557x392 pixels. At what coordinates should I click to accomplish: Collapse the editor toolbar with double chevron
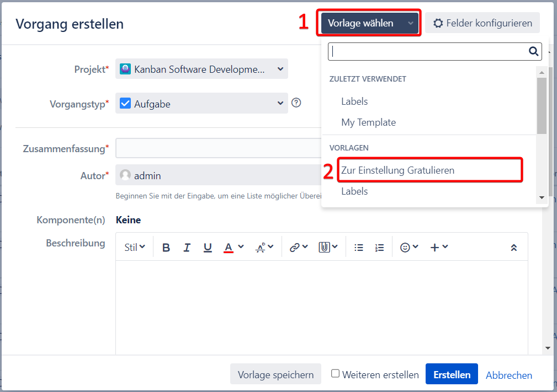point(513,248)
